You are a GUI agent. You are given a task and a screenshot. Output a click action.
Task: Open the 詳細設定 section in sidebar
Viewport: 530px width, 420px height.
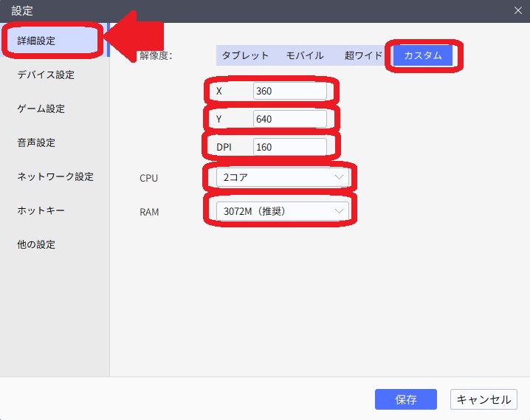pos(37,41)
